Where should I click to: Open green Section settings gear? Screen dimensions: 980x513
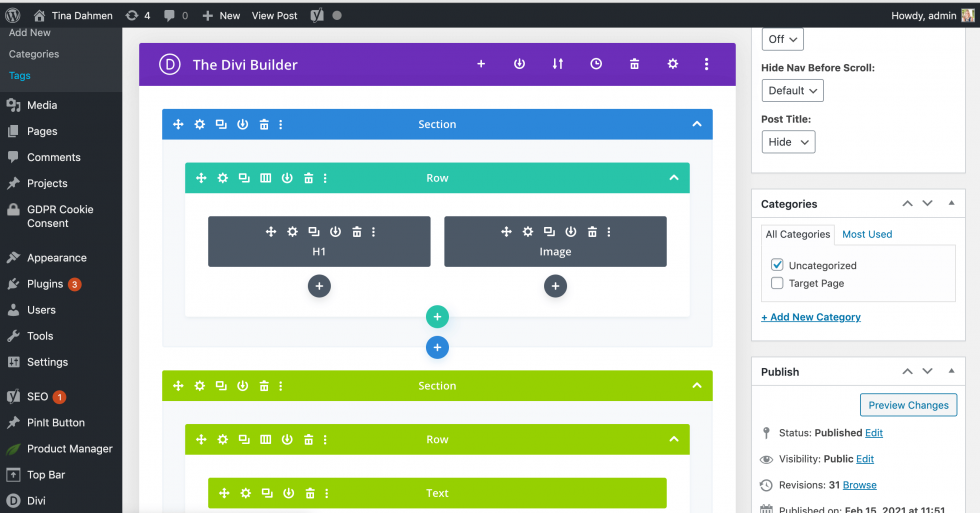click(199, 386)
